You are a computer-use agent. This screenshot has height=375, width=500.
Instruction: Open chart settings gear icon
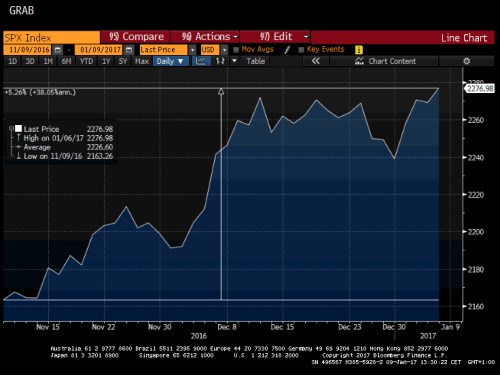coord(467,61)
